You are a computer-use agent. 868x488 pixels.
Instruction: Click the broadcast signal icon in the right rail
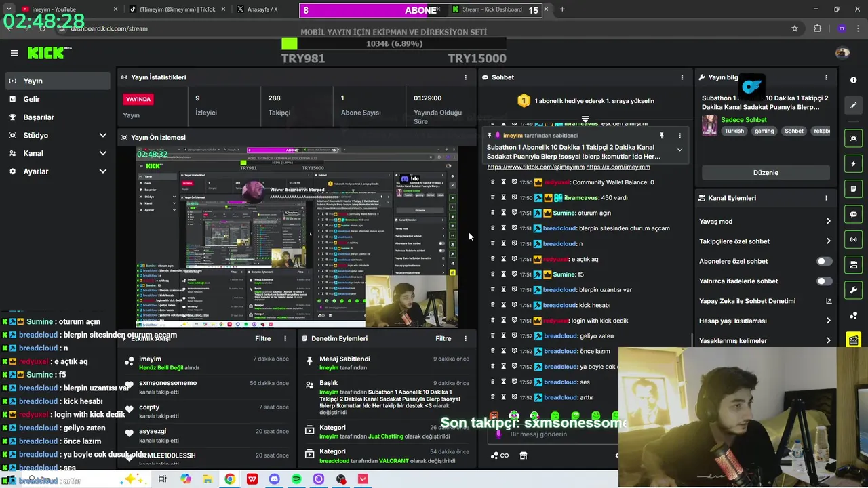click(x=853, y=239)
